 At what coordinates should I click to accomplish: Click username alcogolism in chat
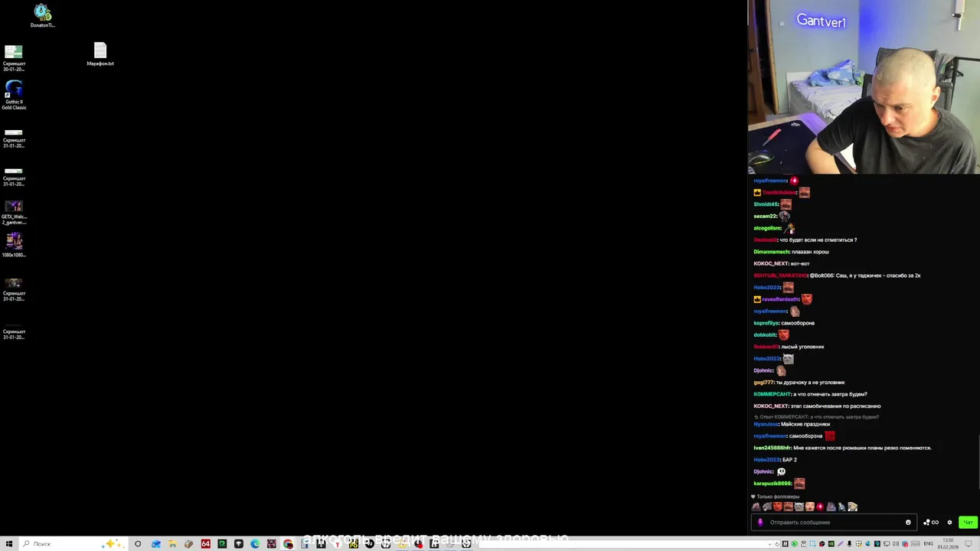pyautogui.click(x=767, y=228)
